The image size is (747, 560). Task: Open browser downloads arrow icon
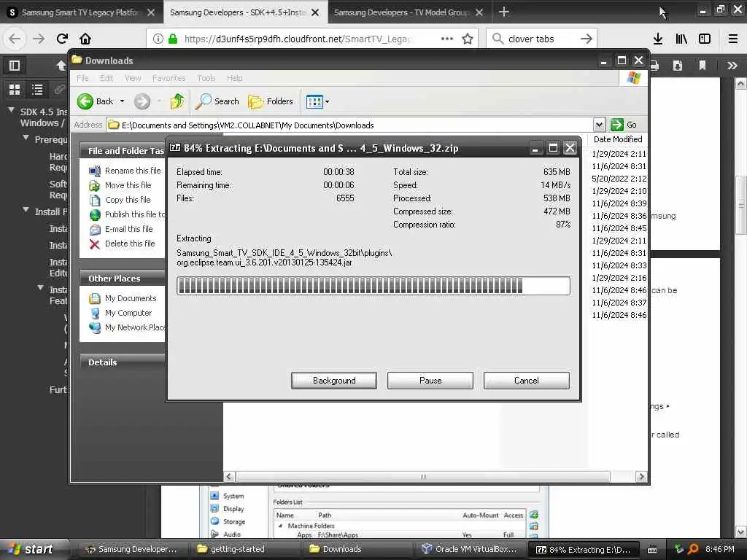click(x=658, y=39)
